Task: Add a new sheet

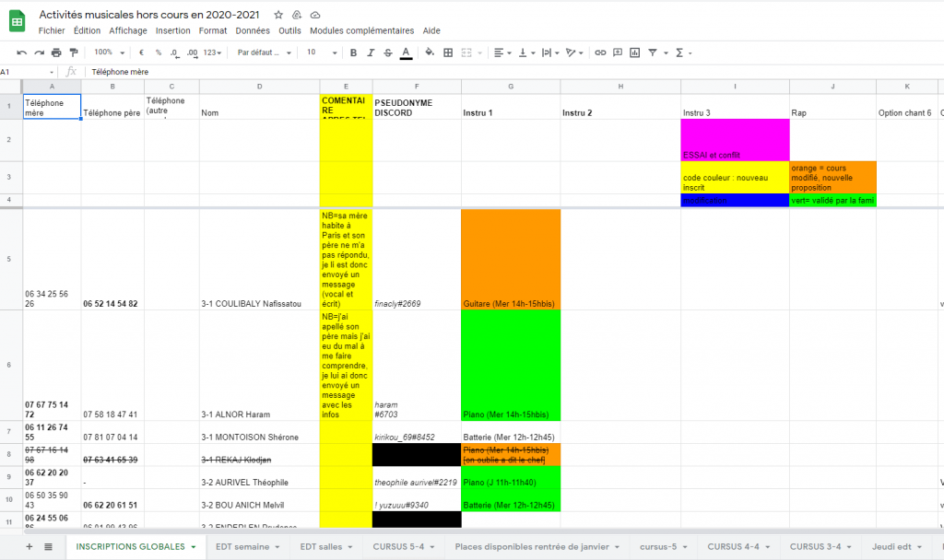Action: coord(29,546)
